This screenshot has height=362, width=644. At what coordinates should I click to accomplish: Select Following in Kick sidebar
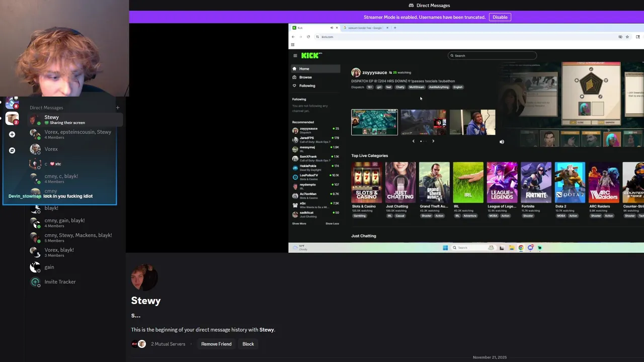click(315, 85)
